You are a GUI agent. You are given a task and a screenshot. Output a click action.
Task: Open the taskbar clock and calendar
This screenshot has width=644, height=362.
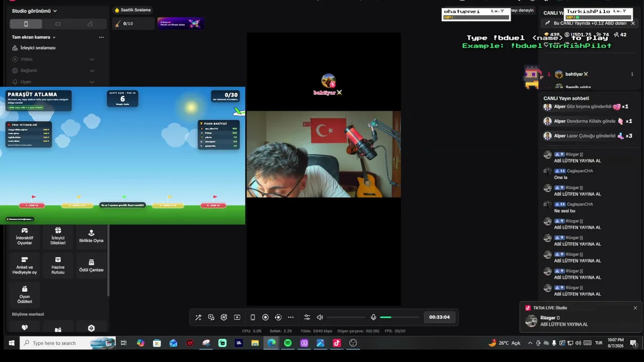click(615, 343)
